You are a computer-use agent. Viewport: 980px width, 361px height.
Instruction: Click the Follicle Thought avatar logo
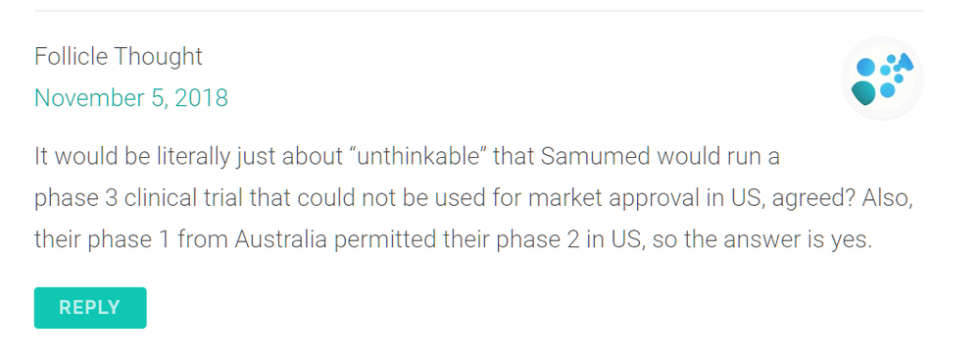(882, 78)
